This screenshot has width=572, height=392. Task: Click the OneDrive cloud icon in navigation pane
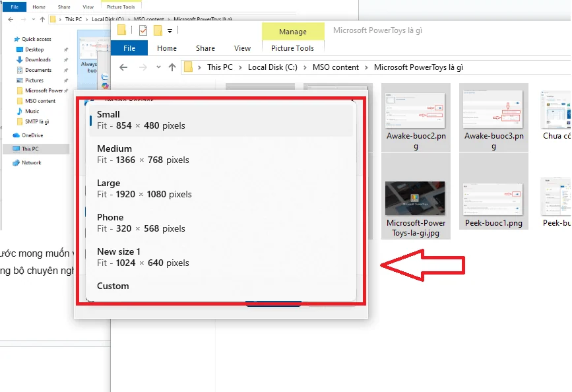(16, 135)
